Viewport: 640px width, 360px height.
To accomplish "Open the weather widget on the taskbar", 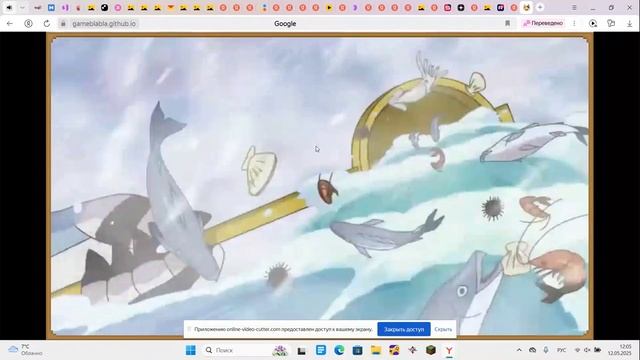I will click(x=25, y=350).
